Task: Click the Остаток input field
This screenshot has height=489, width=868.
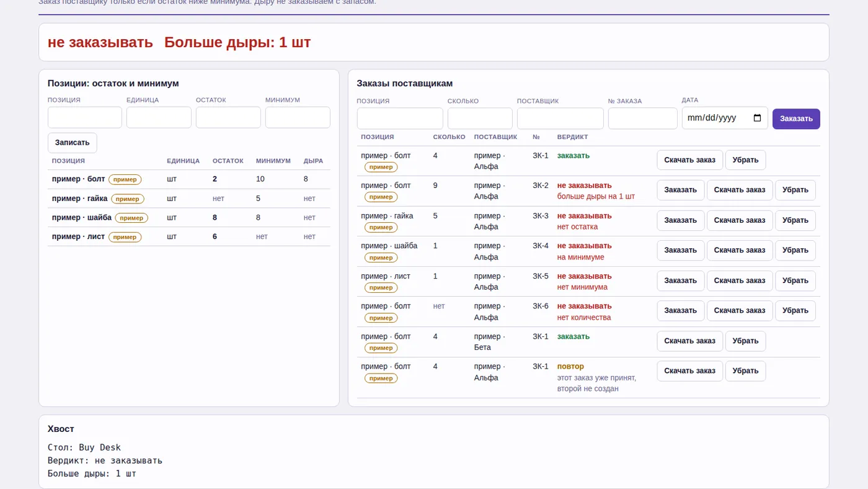Action: [228, 117]
